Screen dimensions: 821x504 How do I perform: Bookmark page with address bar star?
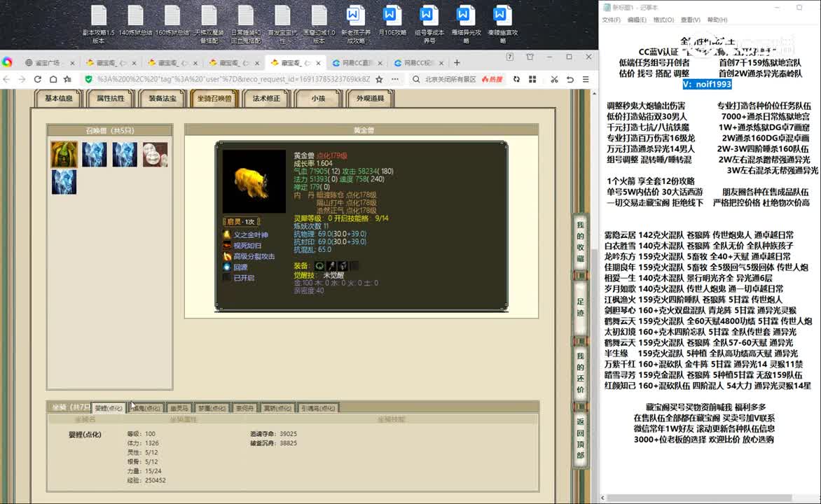click(379, 80)
